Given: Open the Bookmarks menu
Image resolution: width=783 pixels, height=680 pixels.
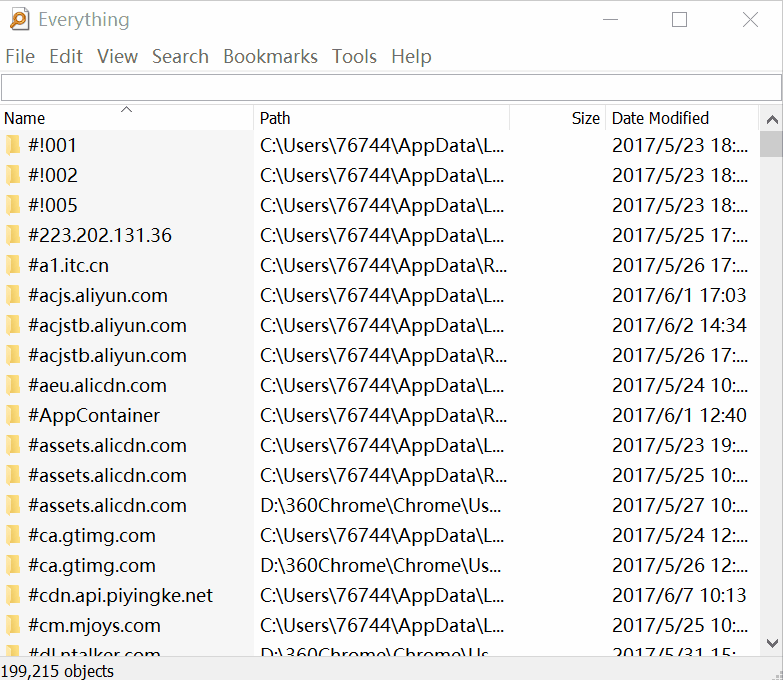Looking at the screenshot, I should click(270, 56).
